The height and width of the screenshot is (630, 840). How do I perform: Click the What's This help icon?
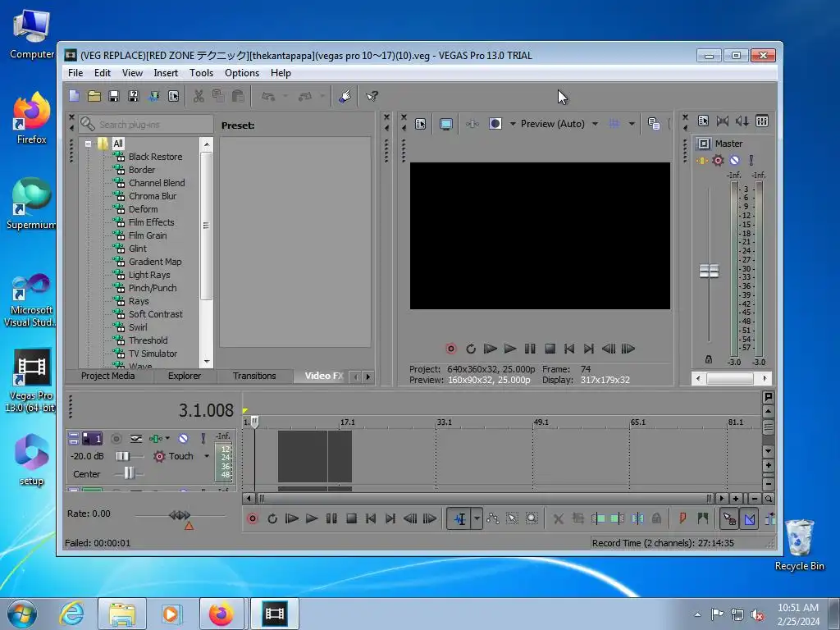372,96
